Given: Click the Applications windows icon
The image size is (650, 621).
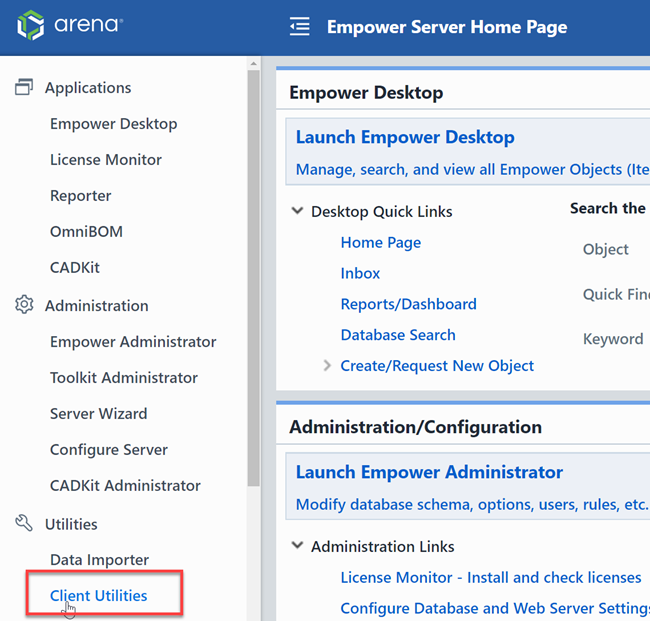Looking at the screenshot, I should tap(25, 88).
